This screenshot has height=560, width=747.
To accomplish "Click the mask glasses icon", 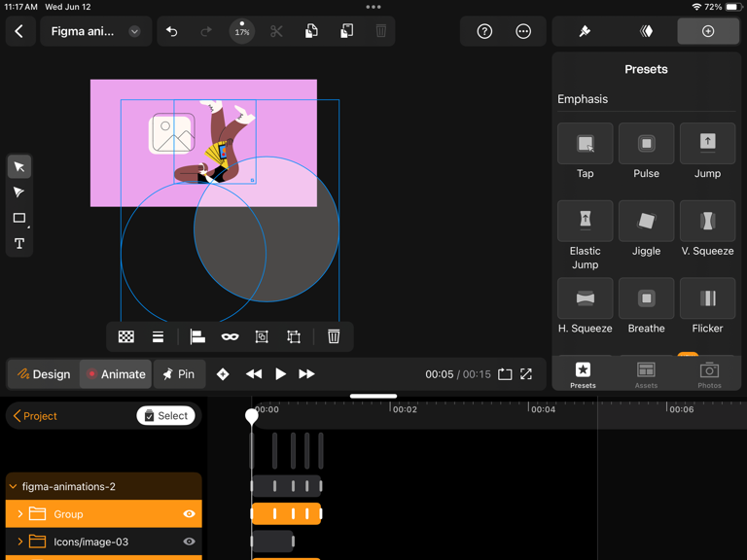I will pos(231,336).
